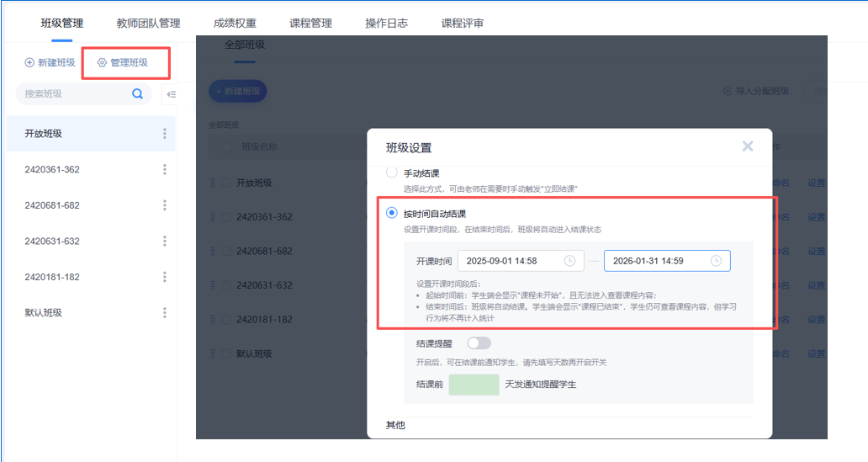Check the 开放班级 row checkbox
Screen dimensions: 868x462
pos(226,183)
